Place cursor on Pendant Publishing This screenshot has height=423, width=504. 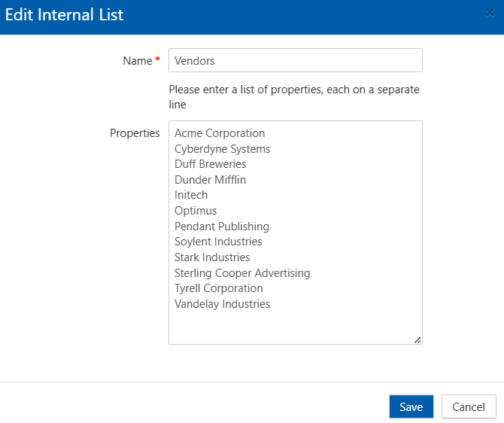click(x=221, y=227)
